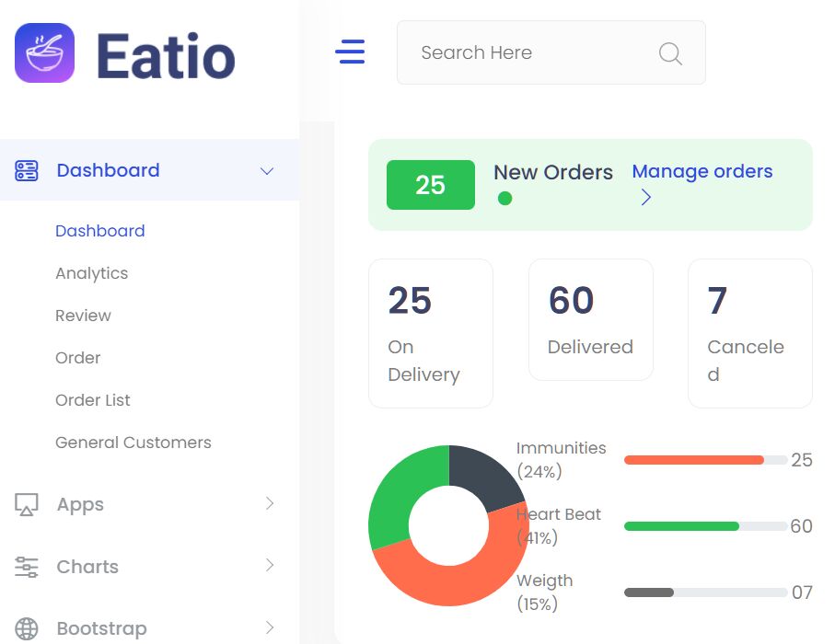
Task: Open General Customers
Action: pyautogui.click(x=133, y=443)
